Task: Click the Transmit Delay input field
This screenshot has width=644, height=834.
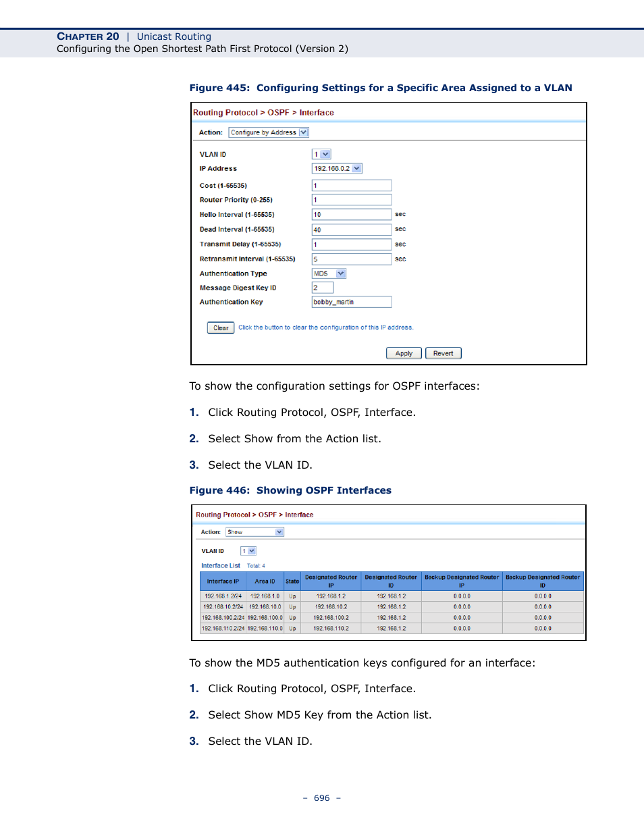Action: pyautogui.click(x=352, y=244)
